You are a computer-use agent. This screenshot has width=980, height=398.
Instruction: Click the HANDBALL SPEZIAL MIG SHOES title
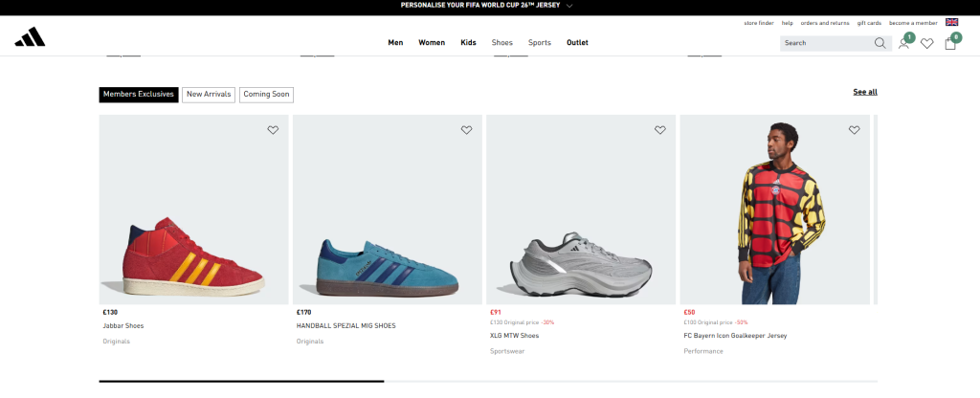(x=345, y=325)
